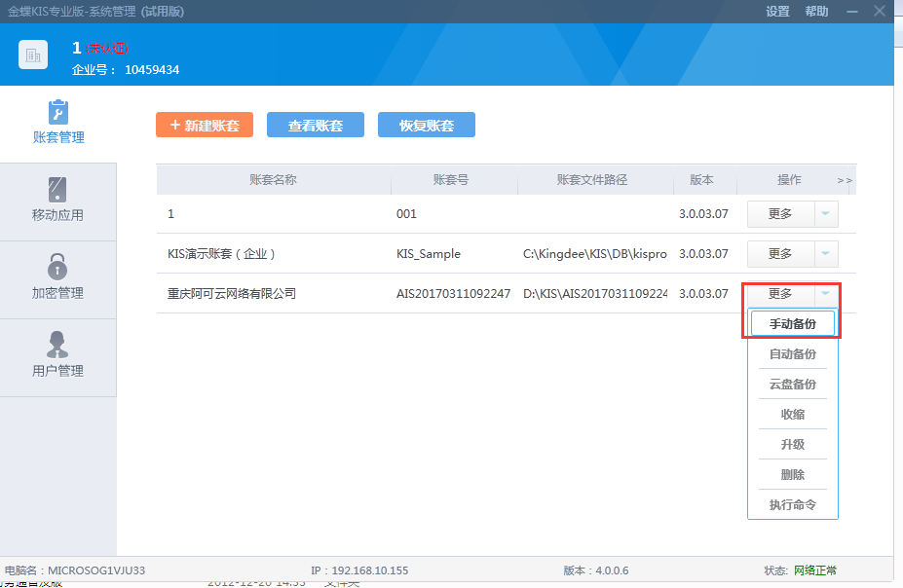The image size is (903, 588).
Task: Expand dropdown arrow for account 1 row
Action: click(x=826, y=214)
